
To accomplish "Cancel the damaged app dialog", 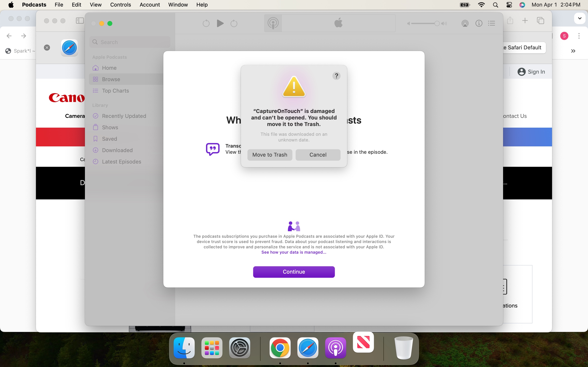I will pyautogui.click(x=317, y=155).
